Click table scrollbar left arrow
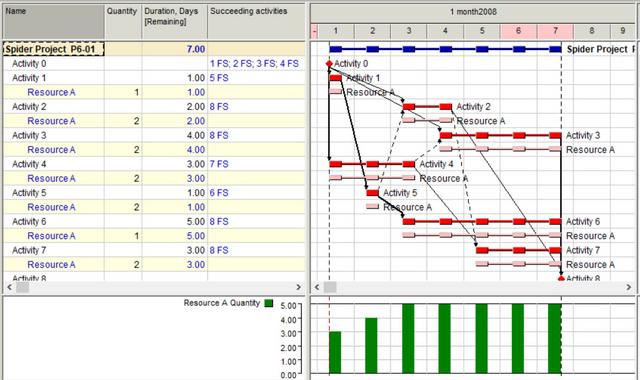Image resolution: width=640 pixels, height=380 pixels. pos(9,287)
